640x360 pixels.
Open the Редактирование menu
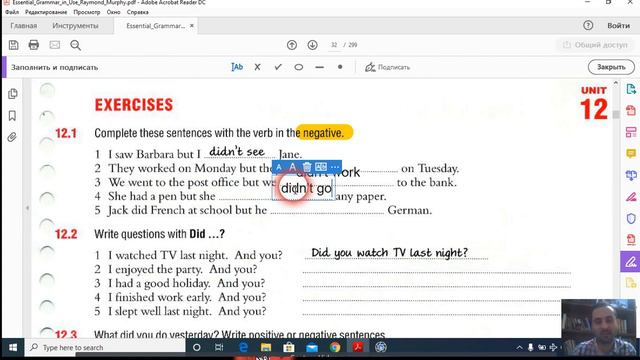pyautogui.click(x=46, y=12)
